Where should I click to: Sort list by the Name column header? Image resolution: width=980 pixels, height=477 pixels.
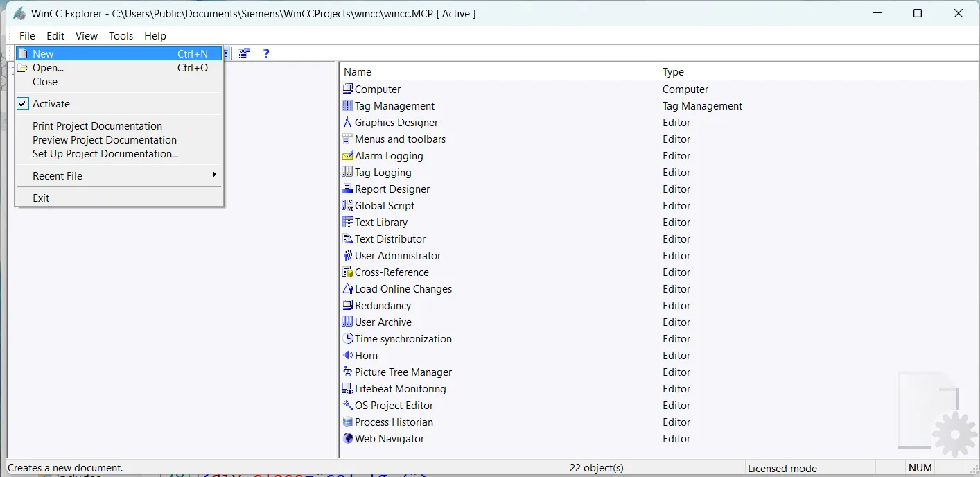pos(498,71)
